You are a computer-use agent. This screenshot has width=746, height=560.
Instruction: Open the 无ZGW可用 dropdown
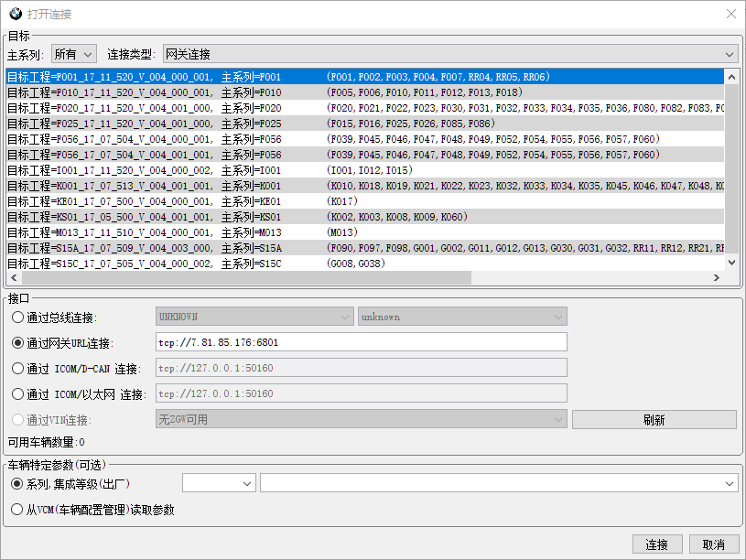pos(362,420)
